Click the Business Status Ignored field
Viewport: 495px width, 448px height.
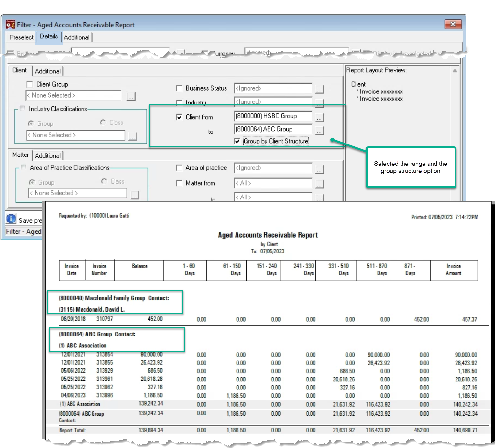(273, 88)
